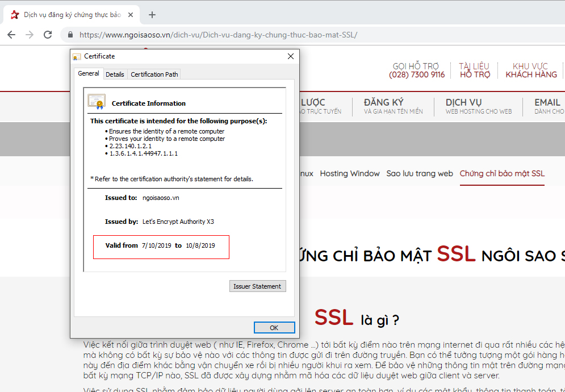
Task: Close the Certificate dialog with X
Action: coord(291,56)
